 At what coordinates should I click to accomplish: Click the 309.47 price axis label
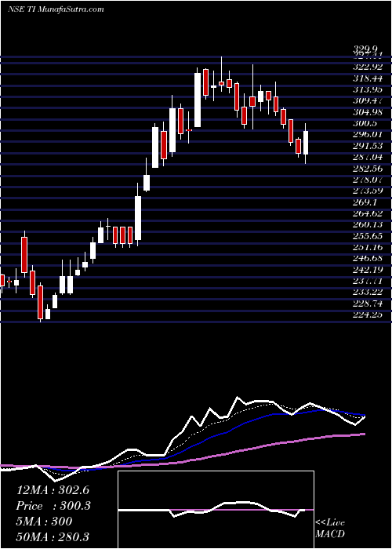point(369,101)
